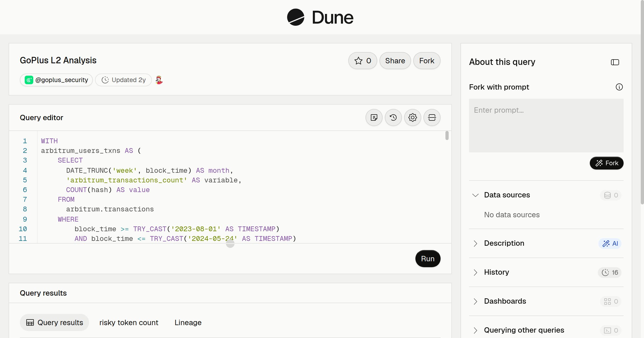Open the query notes icon in editor
644x338 pixels.
pyautogui.click(x=374, y=117)
